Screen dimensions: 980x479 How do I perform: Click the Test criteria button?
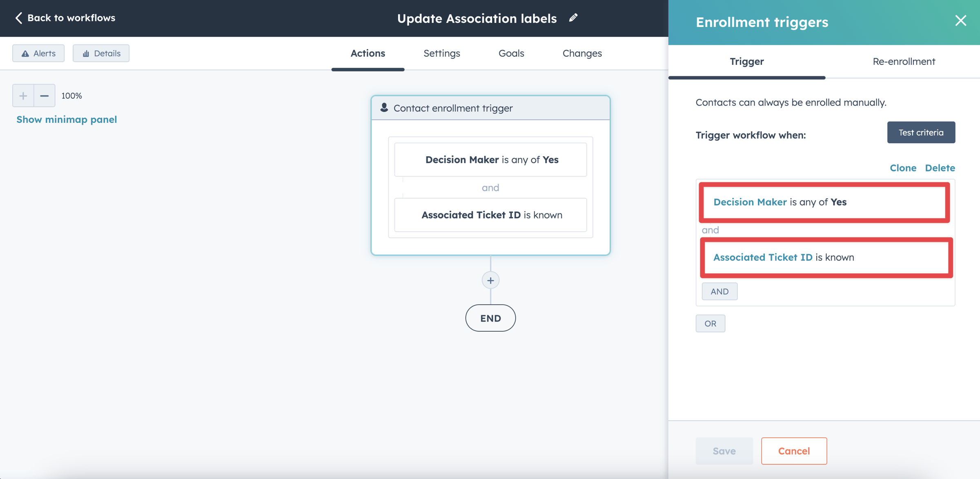click(x=921, y=132)
